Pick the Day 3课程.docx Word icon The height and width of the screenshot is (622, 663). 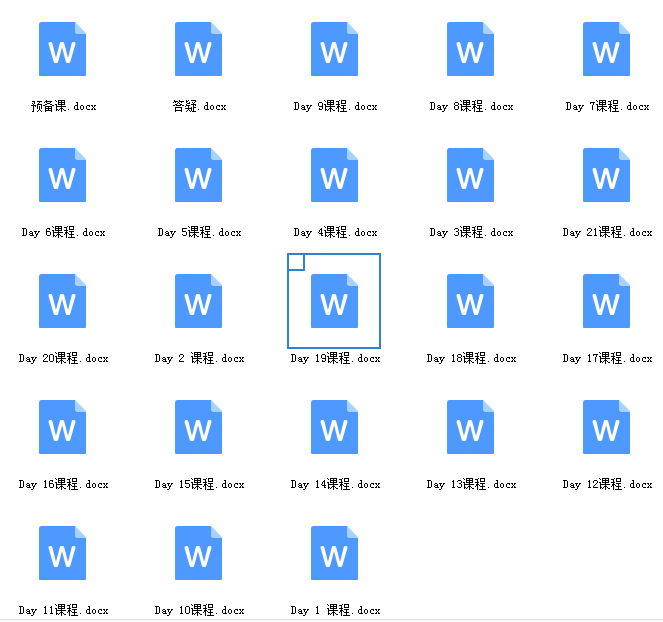pyautogui.click(x=471, y=175)
